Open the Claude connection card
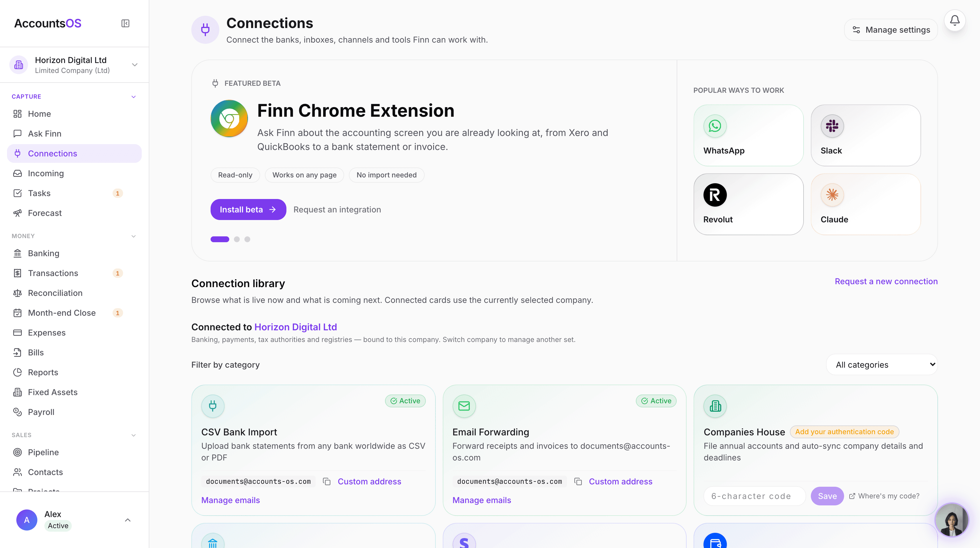Viewport: 980px width, 548px height. 865,204
